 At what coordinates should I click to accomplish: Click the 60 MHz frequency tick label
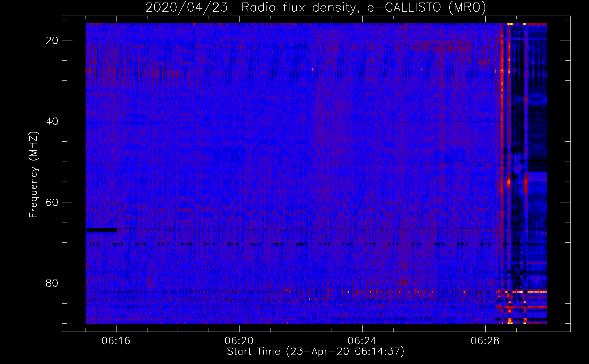52,202
